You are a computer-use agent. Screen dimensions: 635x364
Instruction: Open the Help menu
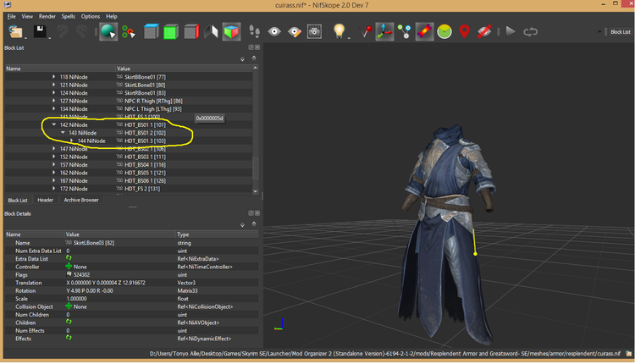click(x=112, y=16)
